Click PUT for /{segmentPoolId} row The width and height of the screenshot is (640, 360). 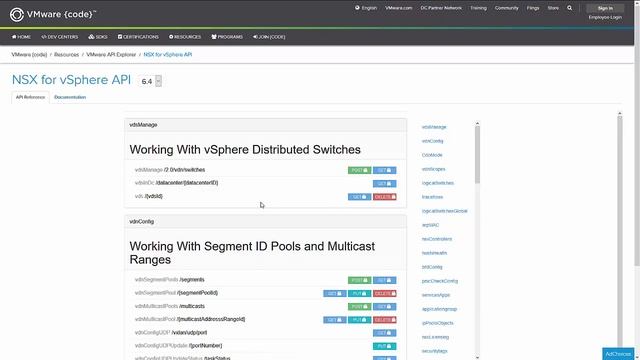[x=360, y=293]
